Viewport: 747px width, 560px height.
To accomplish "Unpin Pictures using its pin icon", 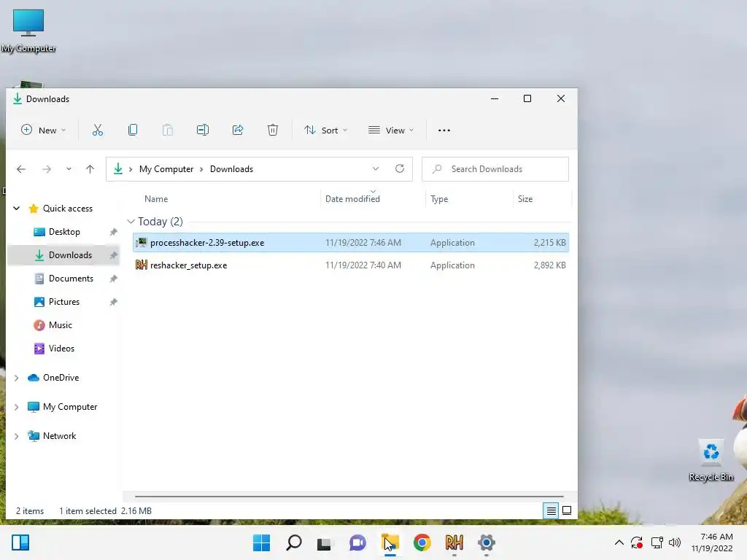I will [113, 302].
